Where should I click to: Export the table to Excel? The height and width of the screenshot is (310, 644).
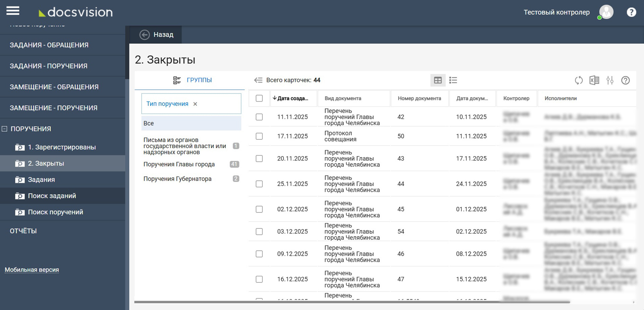594,80
